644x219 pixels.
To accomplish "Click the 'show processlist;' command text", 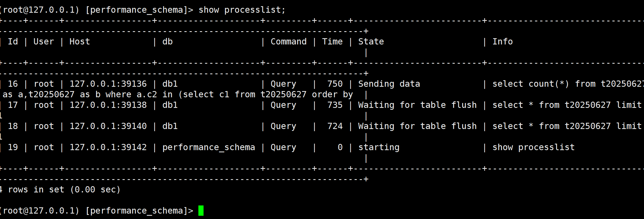I will point(242,10).
